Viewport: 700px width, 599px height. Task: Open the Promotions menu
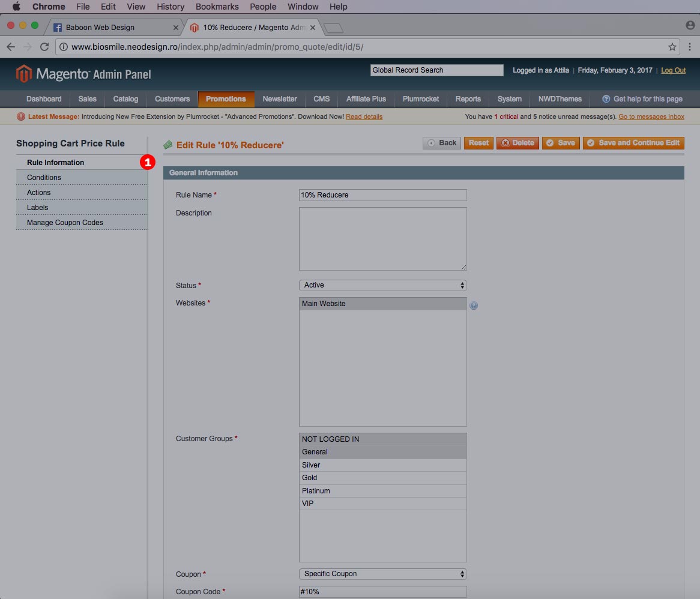click(226, 99)
